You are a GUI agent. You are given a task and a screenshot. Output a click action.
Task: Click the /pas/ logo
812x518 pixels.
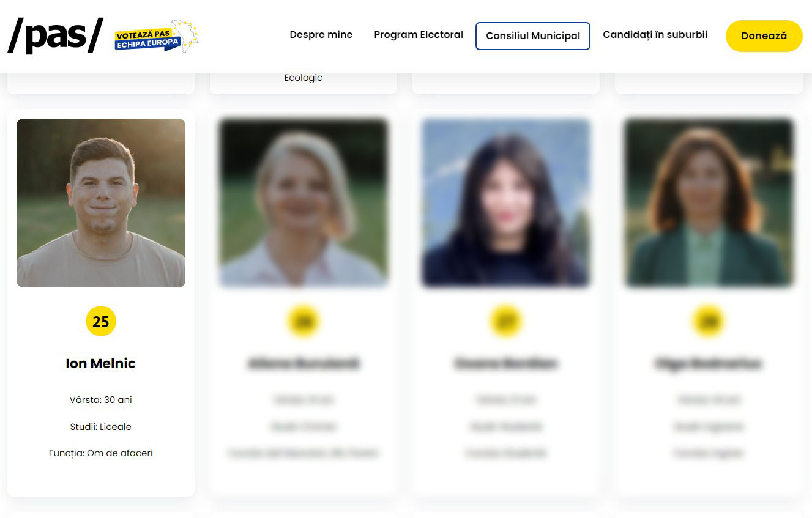point(56,35)
